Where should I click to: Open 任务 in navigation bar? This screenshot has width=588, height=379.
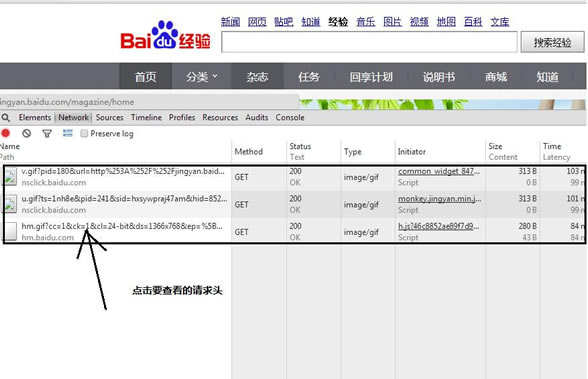click(x=309, y=77)
